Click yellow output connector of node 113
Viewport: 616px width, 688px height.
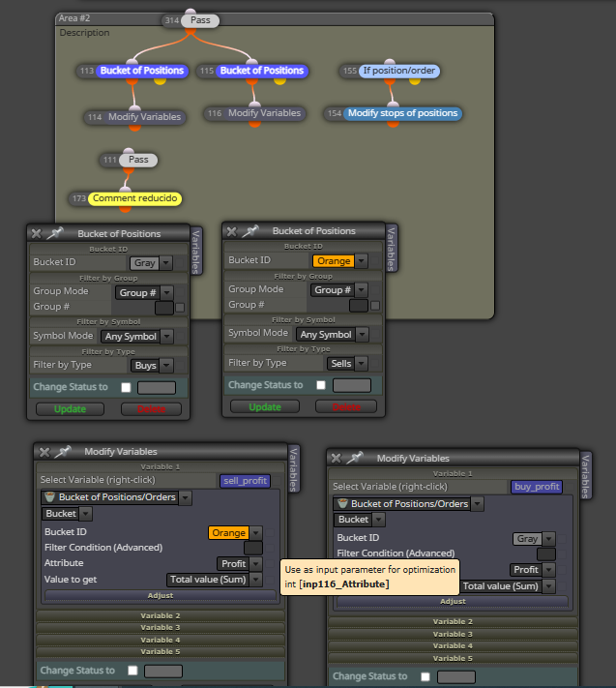pos(160,80)
